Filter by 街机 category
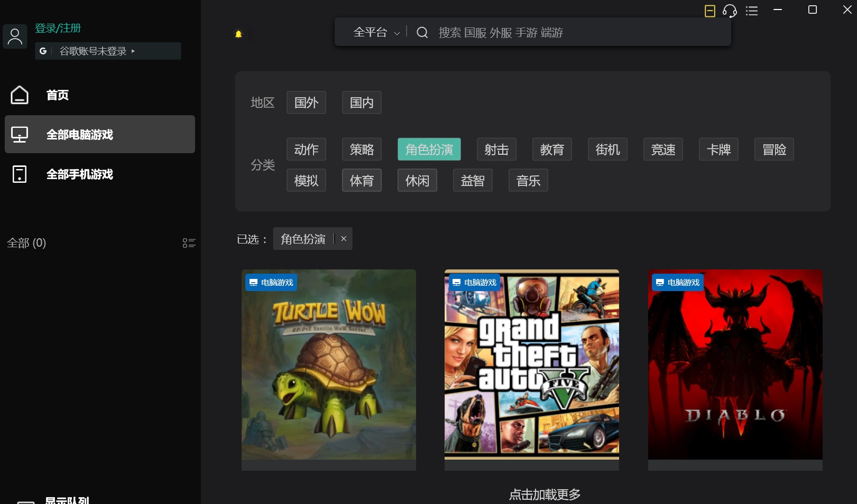 [607, 150]
